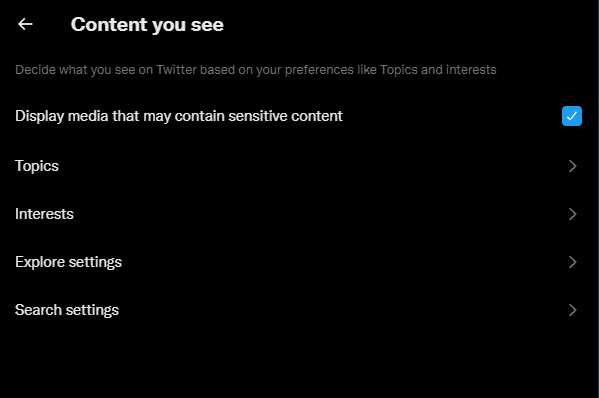Click the 'Content you see' heading

click(x=147, y=25)
